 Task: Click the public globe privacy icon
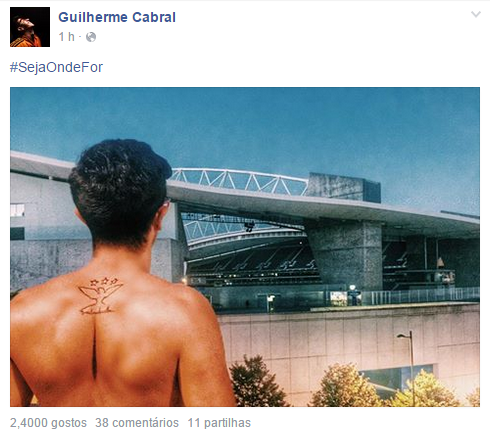point(91,37)
